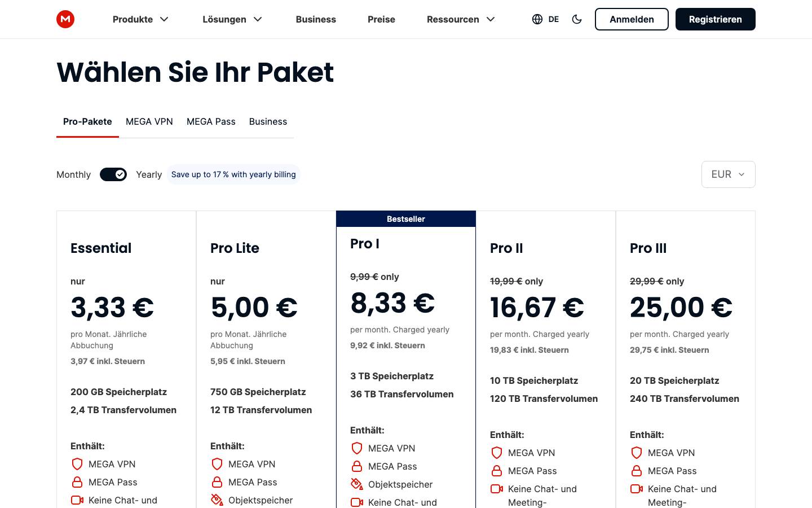Click 750 GB Speicherplatz text
The image size is (812, 508).
tap(258, 392)
